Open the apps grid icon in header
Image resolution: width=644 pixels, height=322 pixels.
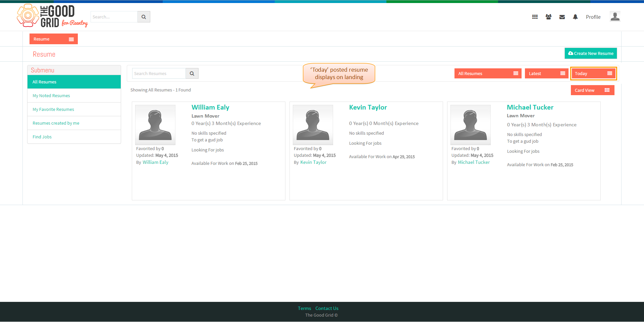coord(535,17)
